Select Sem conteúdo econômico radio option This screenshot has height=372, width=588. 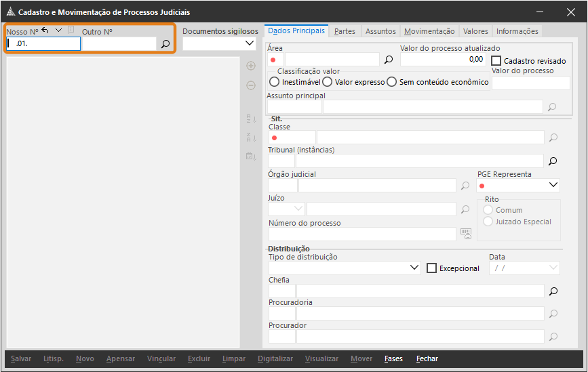[391, 82]
